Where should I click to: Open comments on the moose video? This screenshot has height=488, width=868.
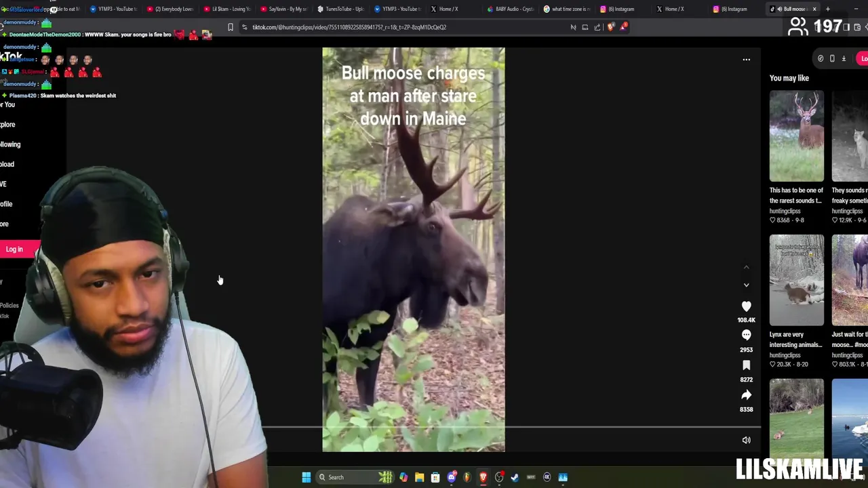746,335
